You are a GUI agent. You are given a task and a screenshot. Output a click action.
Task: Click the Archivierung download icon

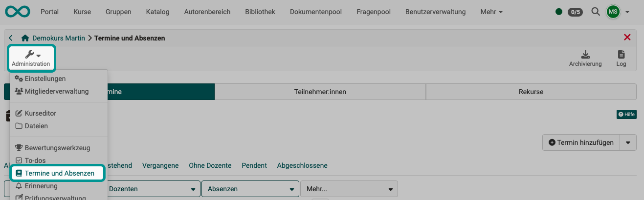585,59
